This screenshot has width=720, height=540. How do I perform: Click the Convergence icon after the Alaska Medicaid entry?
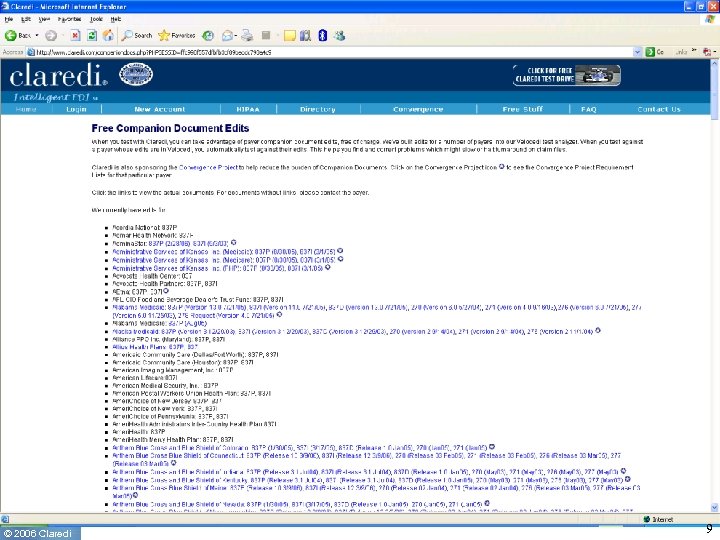598,330
